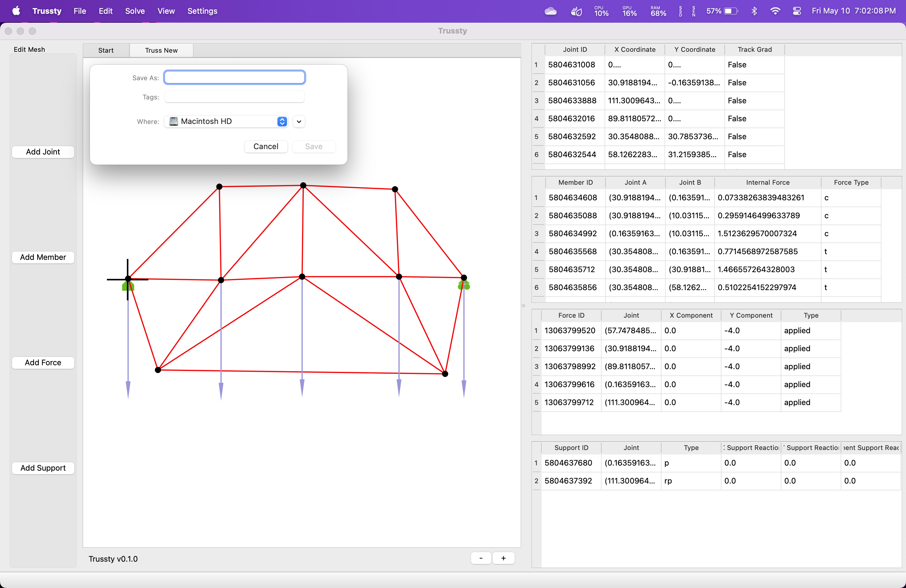
Task: Click internal force value "1.5123629570007324"
Action: [x=768, y=234]
